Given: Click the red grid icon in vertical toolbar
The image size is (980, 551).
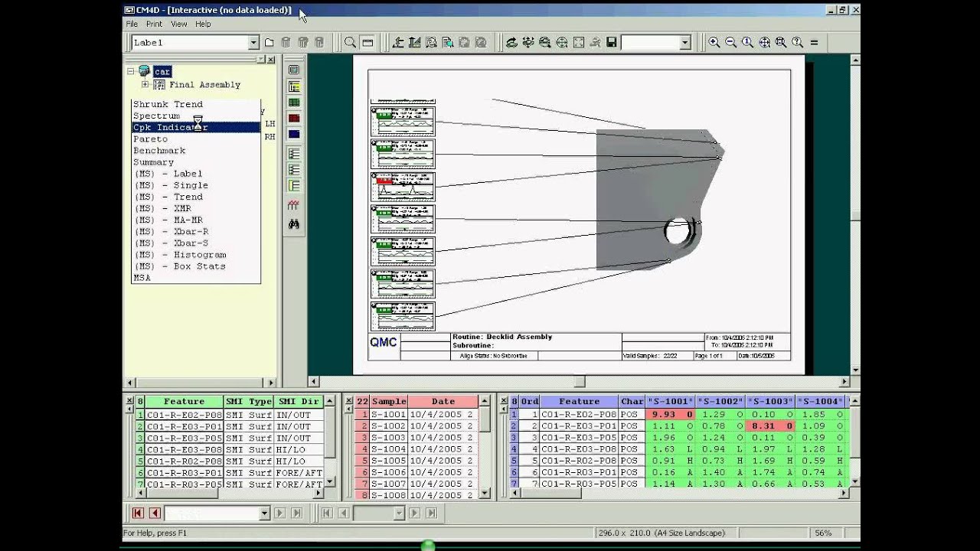Looking at the screenshot, I should pyautogui.click(x=294, y=119).
